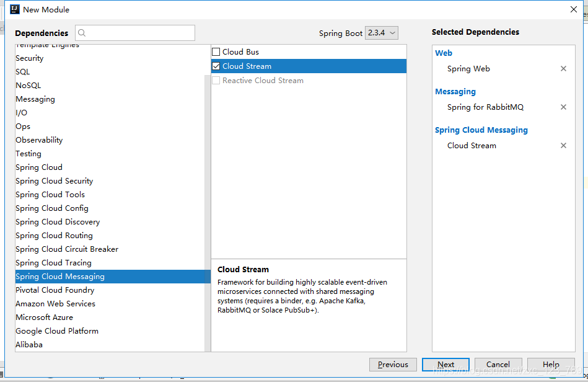Focus the dependencies search field

[x=135, y=33]
